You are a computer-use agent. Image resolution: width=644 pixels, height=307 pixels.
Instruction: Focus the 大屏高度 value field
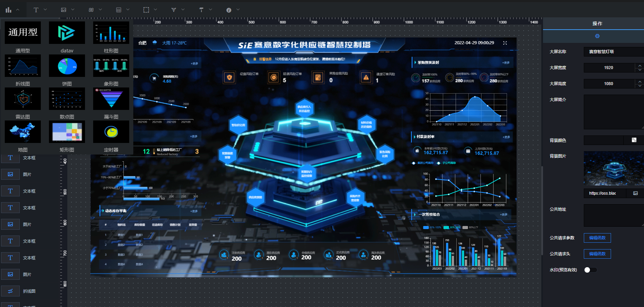609,84
